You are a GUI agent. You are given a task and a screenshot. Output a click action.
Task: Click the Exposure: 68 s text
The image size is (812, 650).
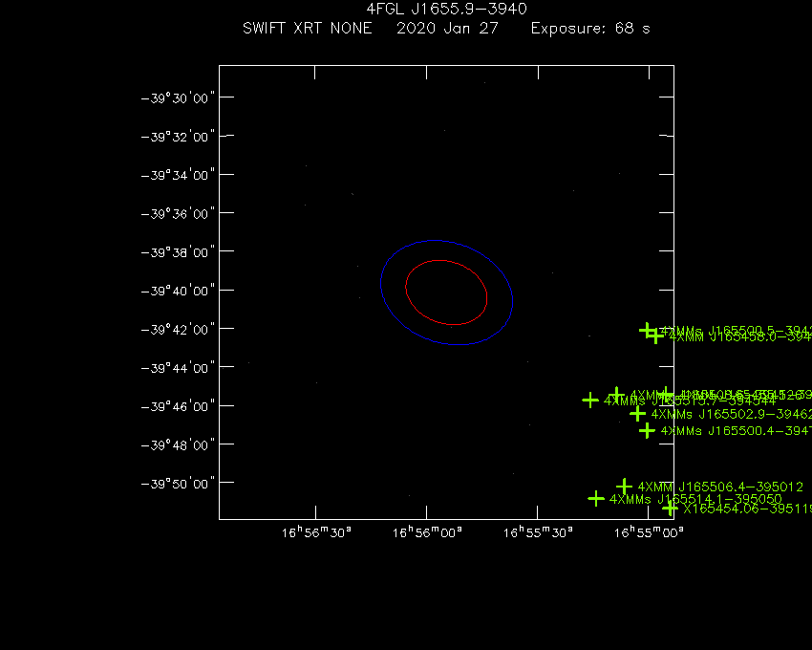pyautogui.click(x=590, y=28)
